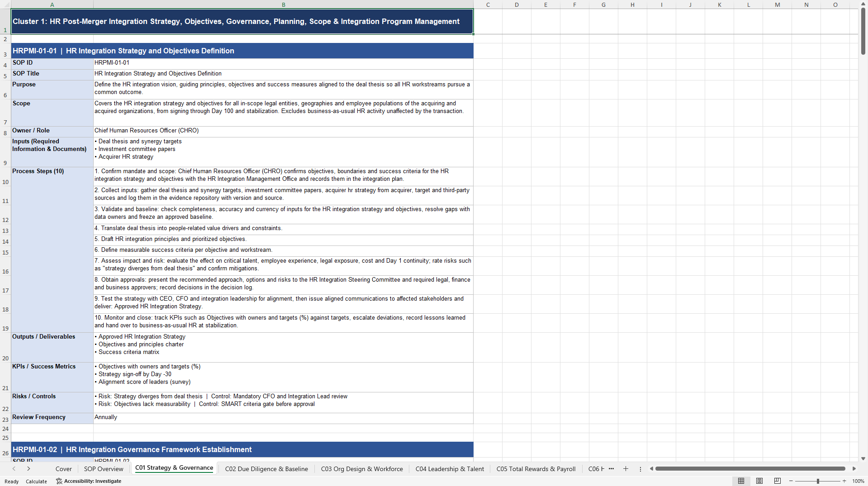The width and height of the screenshot is (868, 486).
Task: Open the Cover sheet tab
Action: (x=64, y=469)
